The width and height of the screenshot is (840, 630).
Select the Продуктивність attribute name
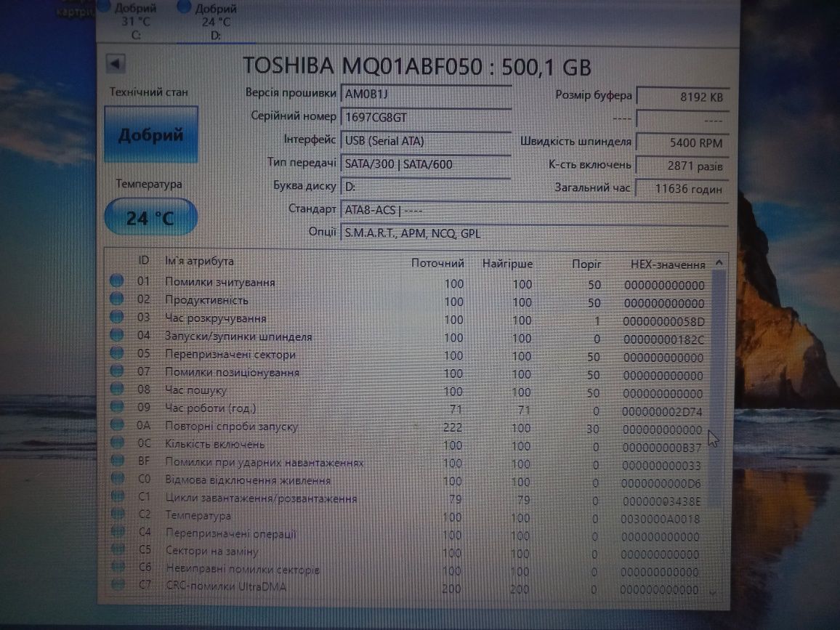pyautogui.click(x=206, y=300)
